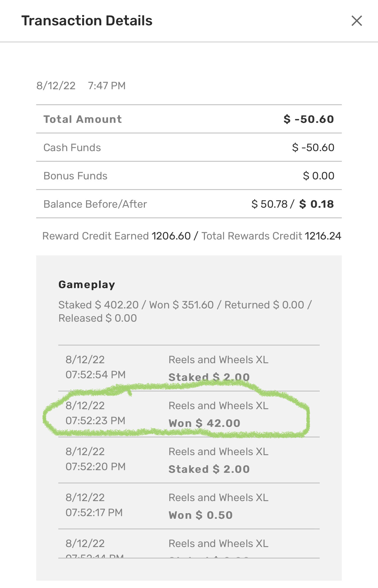The width and height of the screenshot is (378, 588).
Task: Click the Total Rewards Credit 1216.24 value
Action: click(323, 236)
